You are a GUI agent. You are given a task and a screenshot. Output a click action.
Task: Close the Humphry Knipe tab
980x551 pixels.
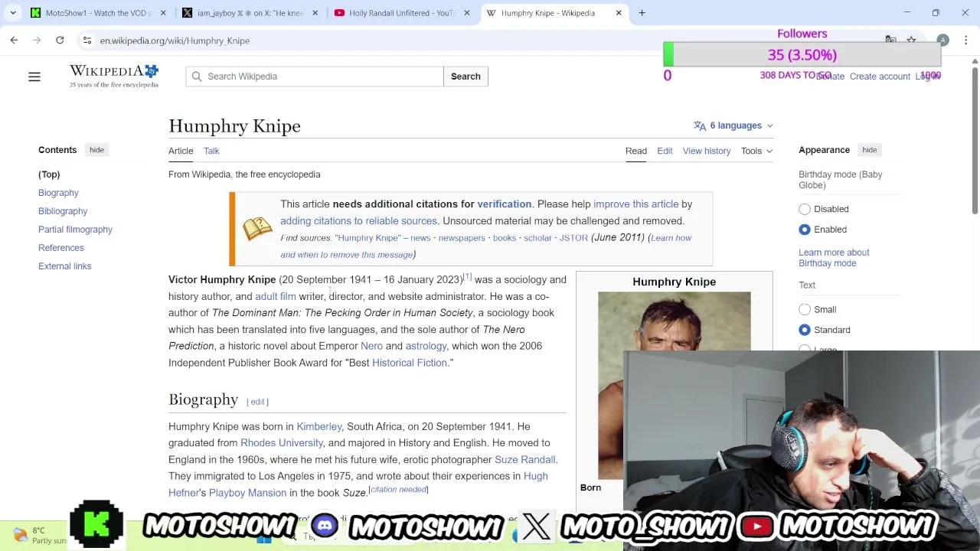coord(619,13)
